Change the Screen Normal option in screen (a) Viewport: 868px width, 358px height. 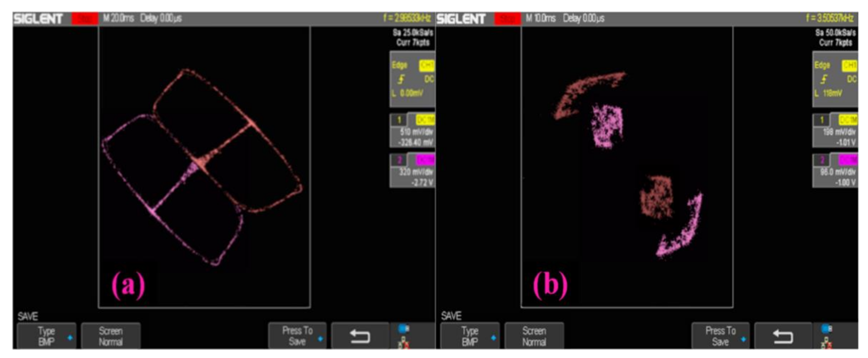[111, 336]
